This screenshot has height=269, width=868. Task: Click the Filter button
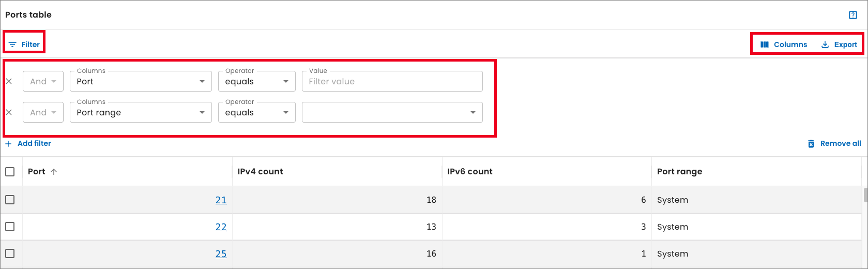(x=24, y=44)
